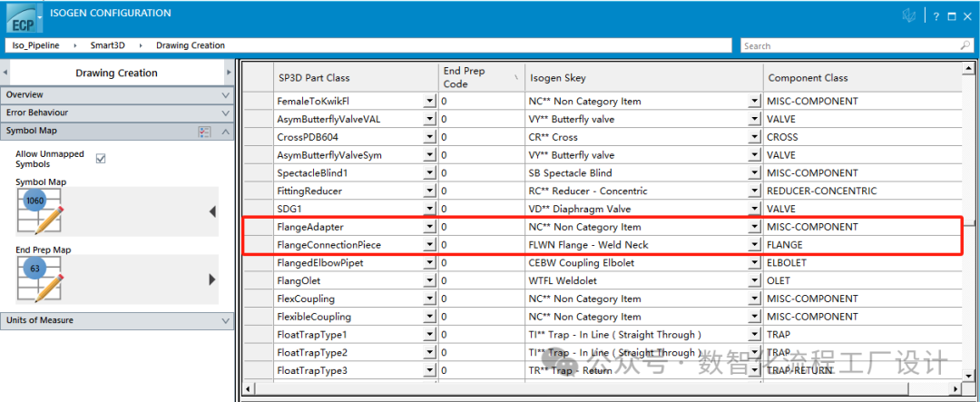Open the help question mark icon
This screenshot has width=980, height=402.
pyautogui.click(x=936, y=17)
